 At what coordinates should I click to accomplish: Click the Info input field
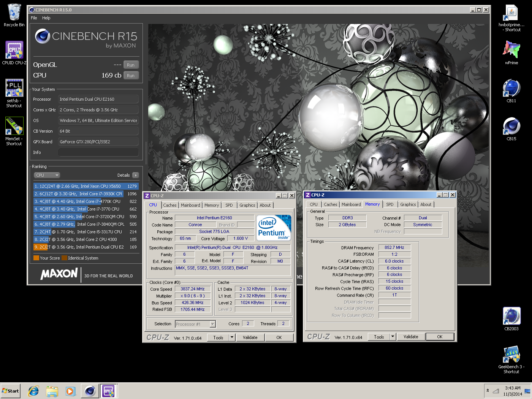tap(98, 152)
